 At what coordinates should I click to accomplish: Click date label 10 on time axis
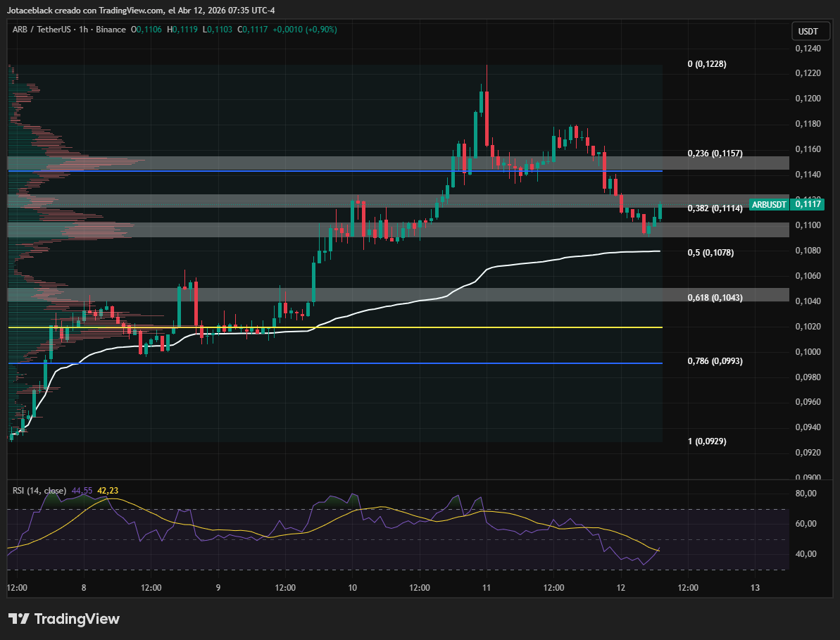353,587
